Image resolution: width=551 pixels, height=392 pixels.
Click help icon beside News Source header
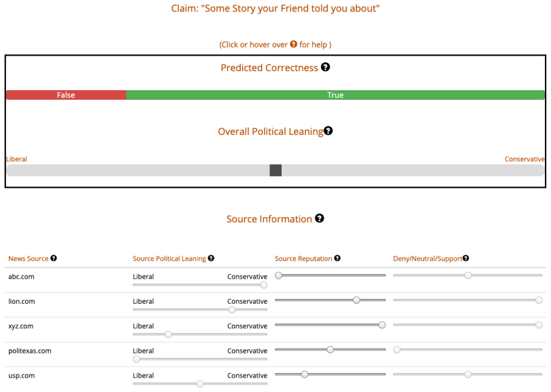[x=54, y=258]
